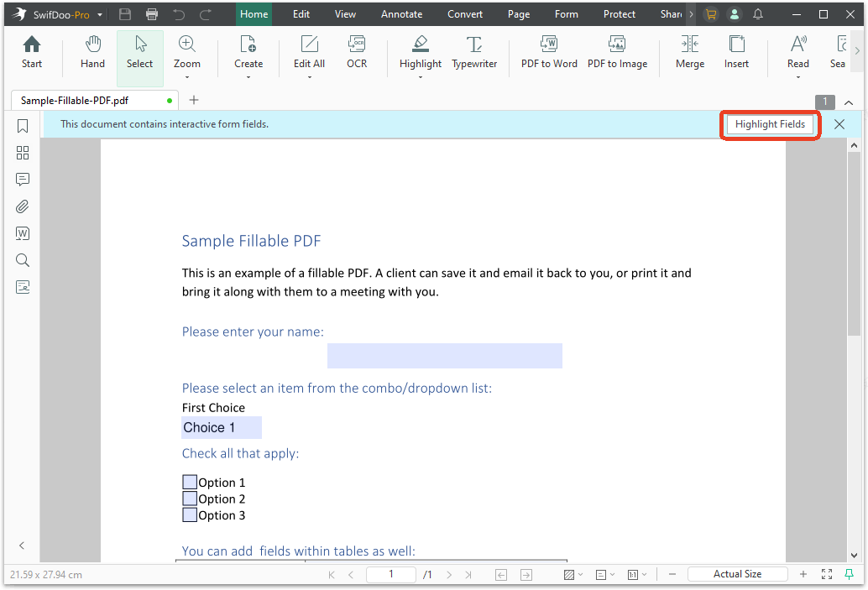Switch to the Page tab
This screenshot has height=590, width=868.
pyautogui.click(x=519, y=14)
